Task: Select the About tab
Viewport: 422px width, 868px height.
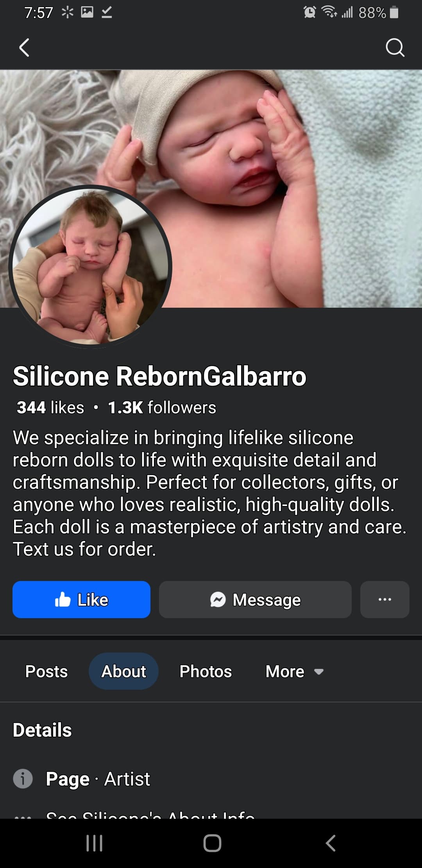Action: [123, 671]
